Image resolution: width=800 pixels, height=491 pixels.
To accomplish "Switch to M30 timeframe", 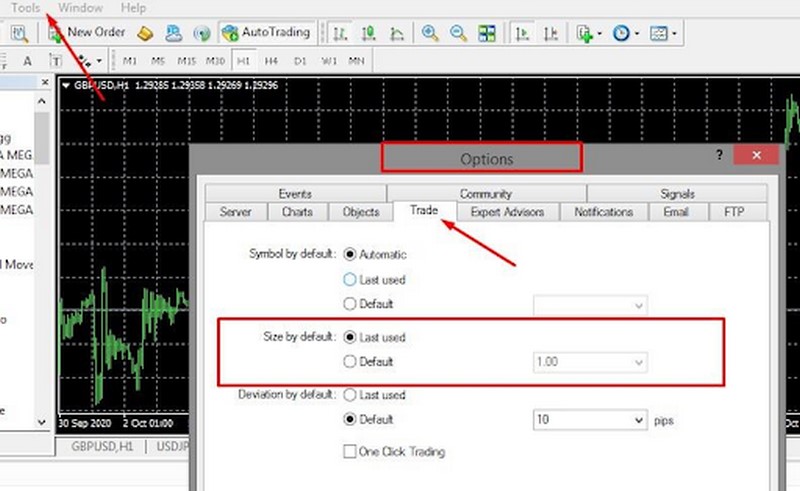I will (215, 61).
